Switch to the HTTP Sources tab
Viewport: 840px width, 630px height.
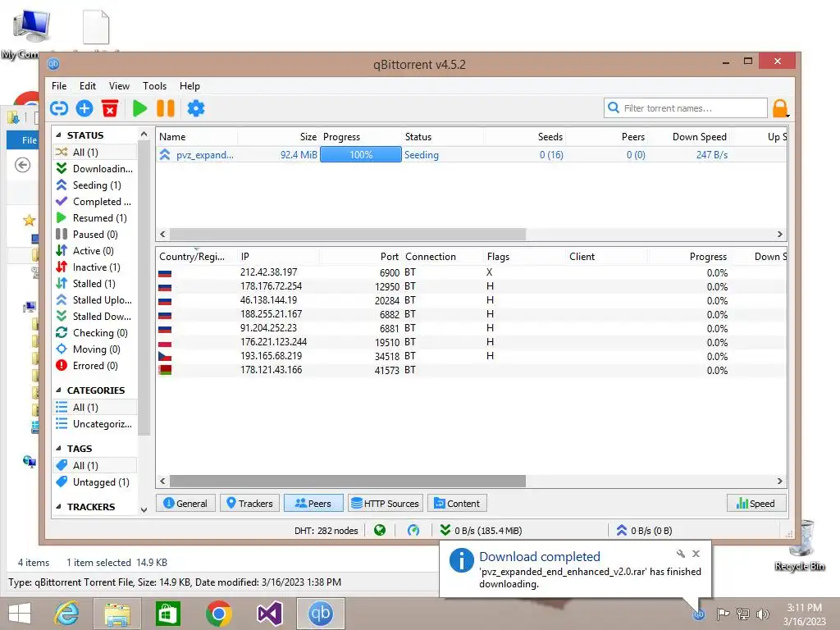386,503
